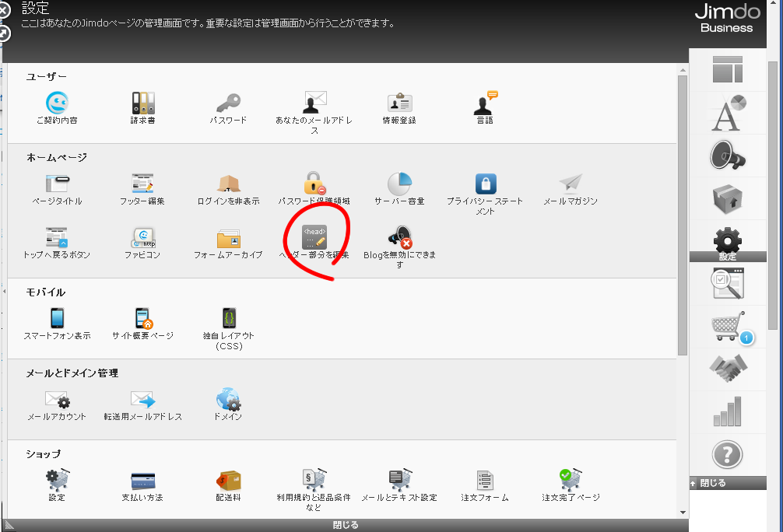Viewport: 783px width, 532px height.
Task: Open ご契約内容 contract details icon
Action: (x=57, y=103)
